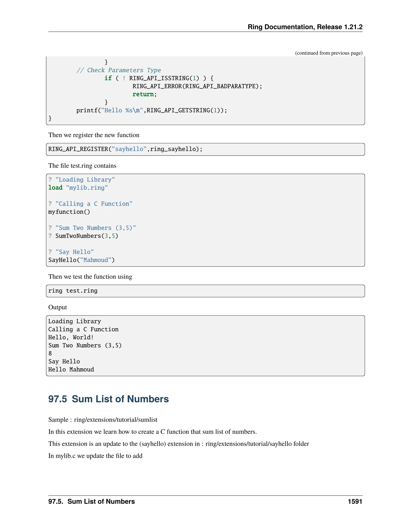Click the 'ring test.ring' command box
This screenshot has width=411, height=532.
[73, 291]
